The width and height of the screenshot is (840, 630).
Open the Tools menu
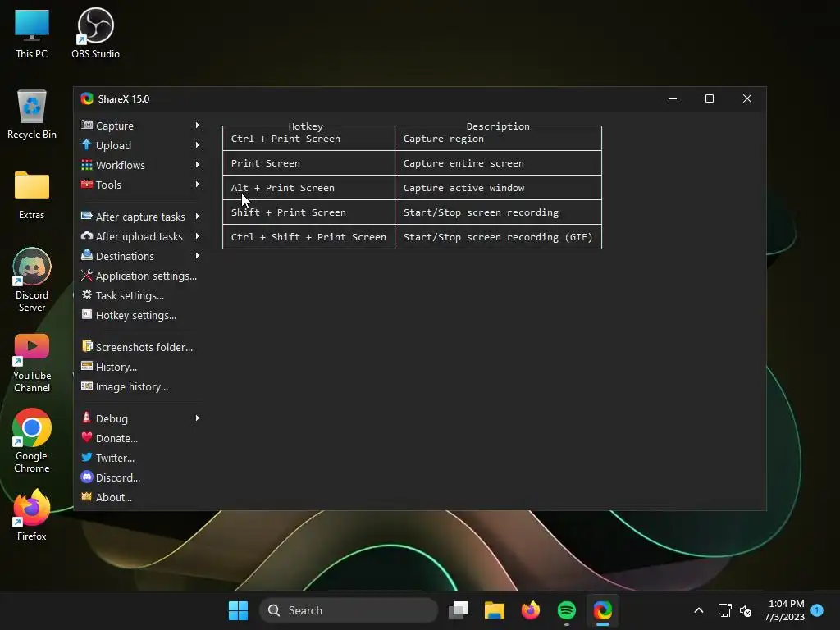tap(140, 185)
